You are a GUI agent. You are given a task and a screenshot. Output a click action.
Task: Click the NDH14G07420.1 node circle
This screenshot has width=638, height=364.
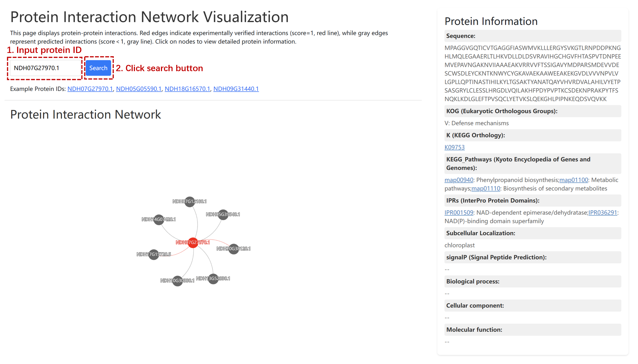click(x=159, y=219)
